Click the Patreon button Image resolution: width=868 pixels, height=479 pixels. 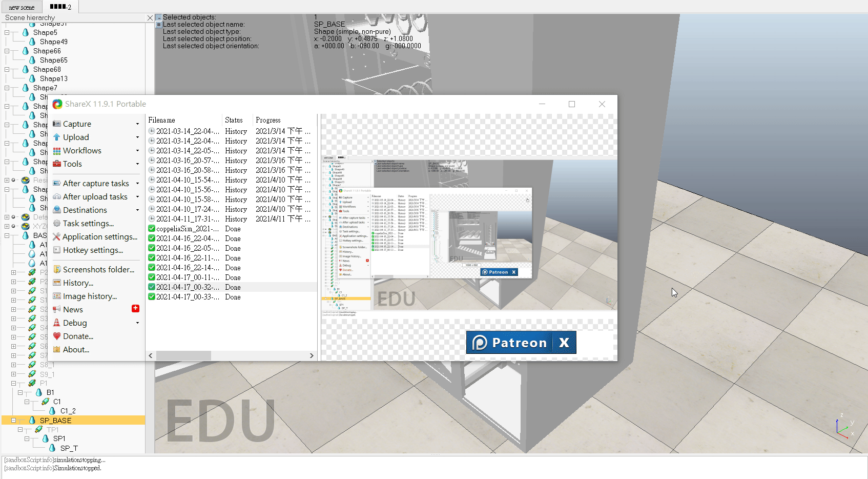tap(510, 343)
